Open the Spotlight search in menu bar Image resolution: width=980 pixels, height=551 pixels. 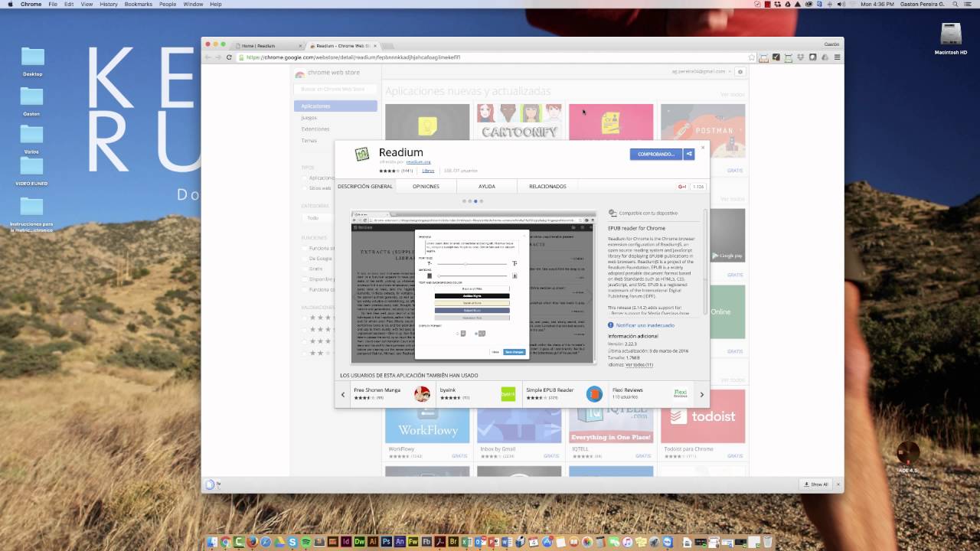(x=957, y=4)
